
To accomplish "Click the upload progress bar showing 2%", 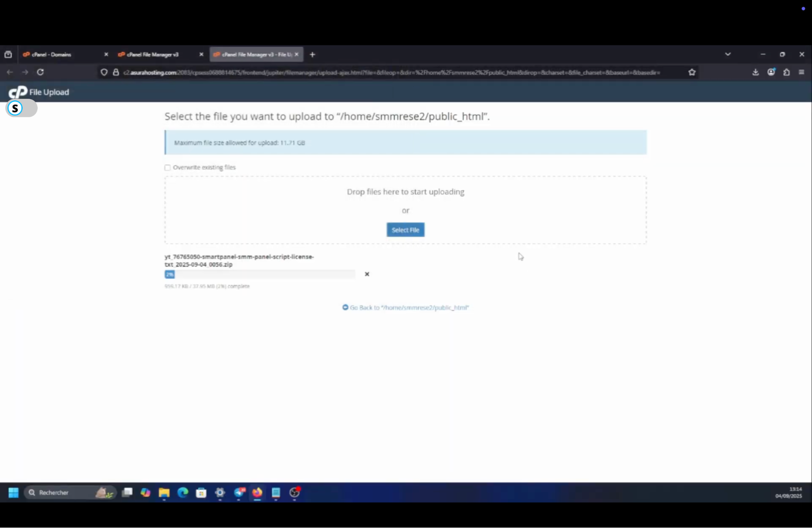I will click(x=260, y=274).
